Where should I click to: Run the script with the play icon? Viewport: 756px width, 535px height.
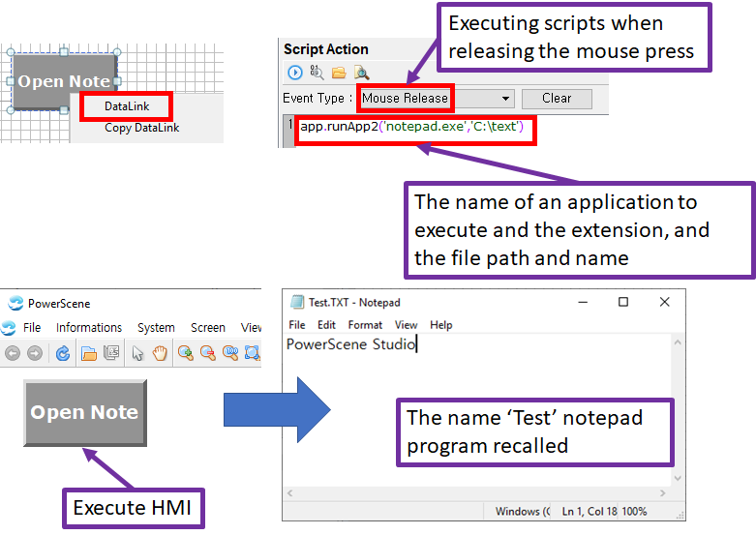pyautogui.click(x=295, y=73)
